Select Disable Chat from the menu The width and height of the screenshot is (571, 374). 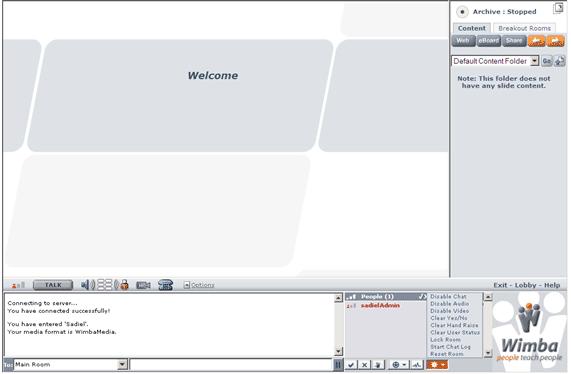[448, 297]
